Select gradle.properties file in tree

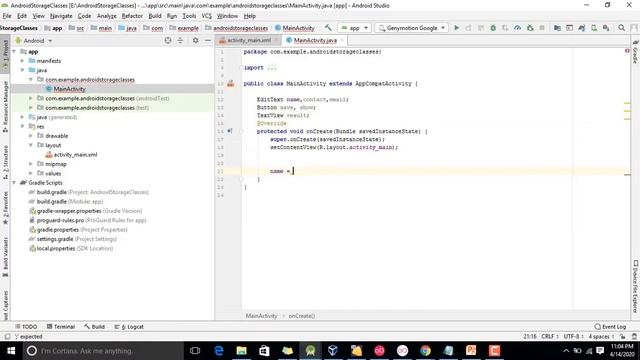point(78,230)
